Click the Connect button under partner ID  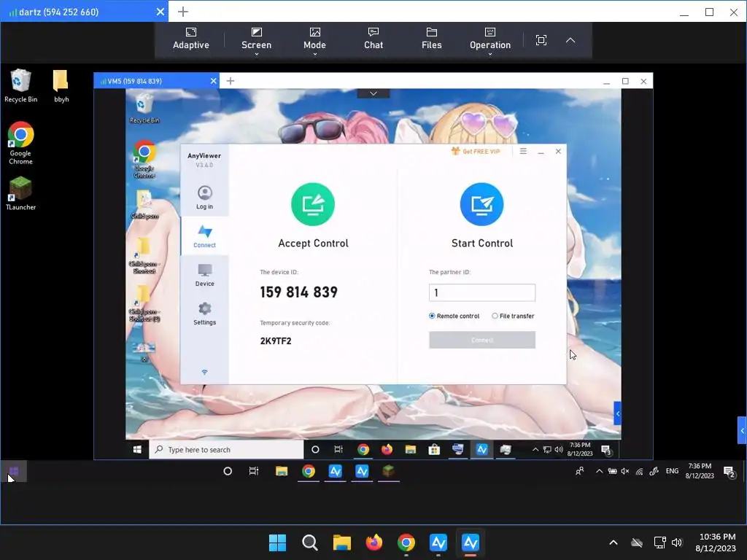[481, 340]
